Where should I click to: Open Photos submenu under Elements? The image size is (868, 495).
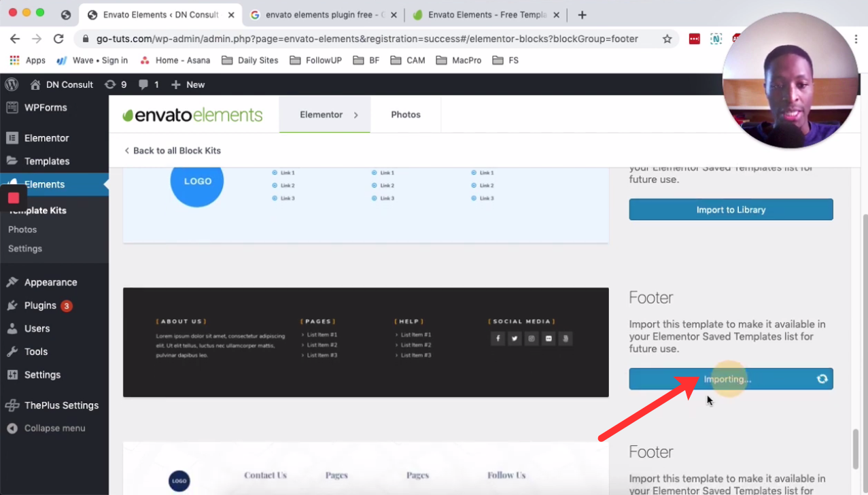coord(22,230)
